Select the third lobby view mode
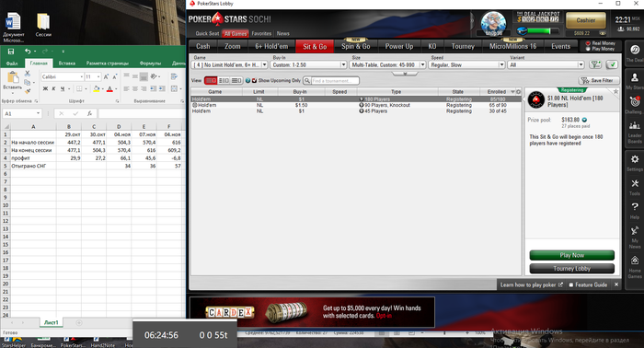 coord(236,80)
